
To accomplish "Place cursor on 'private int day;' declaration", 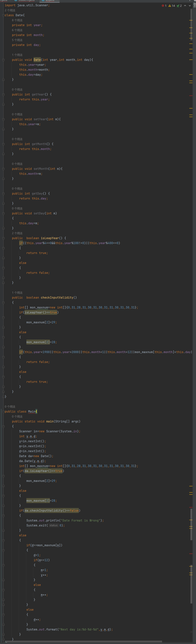I will (x=26, y=45).
